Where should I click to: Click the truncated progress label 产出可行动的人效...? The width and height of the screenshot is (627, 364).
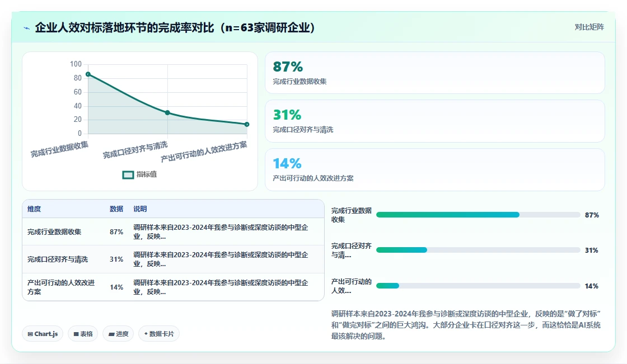pos(352,286)
